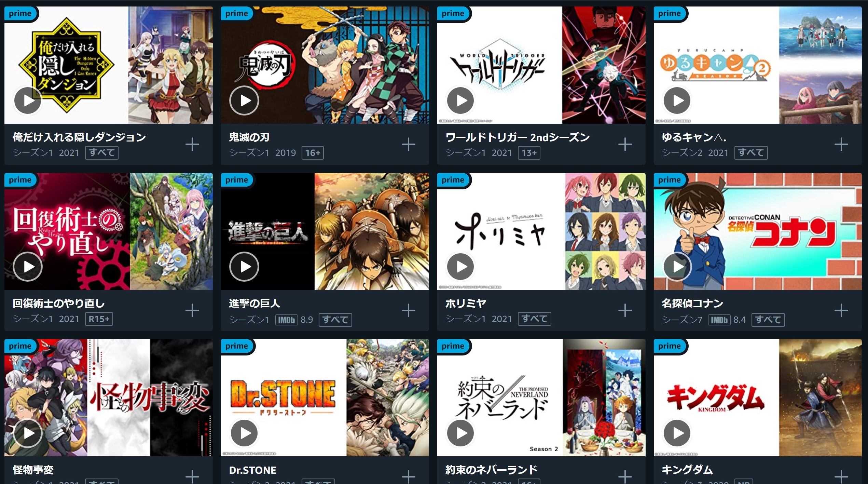
Task: Open the ワールドトリガー 2ndシーズン title link
Action: tap(518, 137)
